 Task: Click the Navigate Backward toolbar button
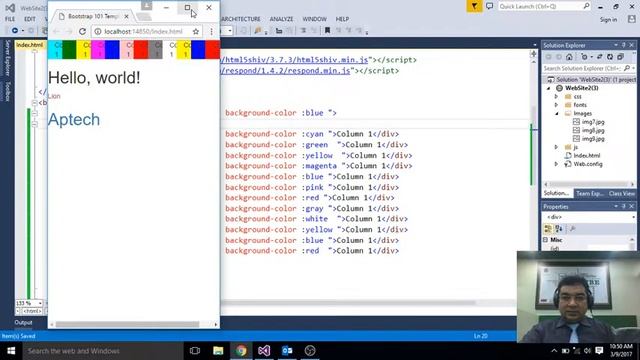[x=15, y=31]
